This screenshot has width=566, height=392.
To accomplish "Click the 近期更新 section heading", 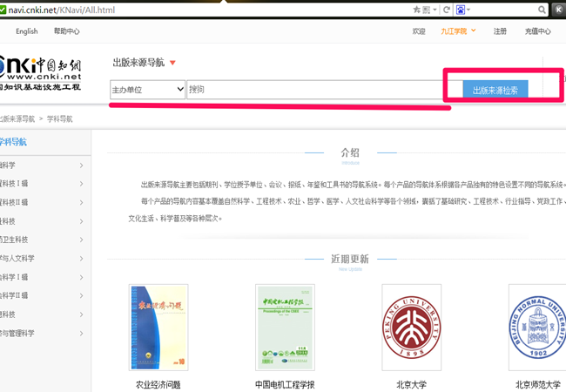I will [350, 259].
